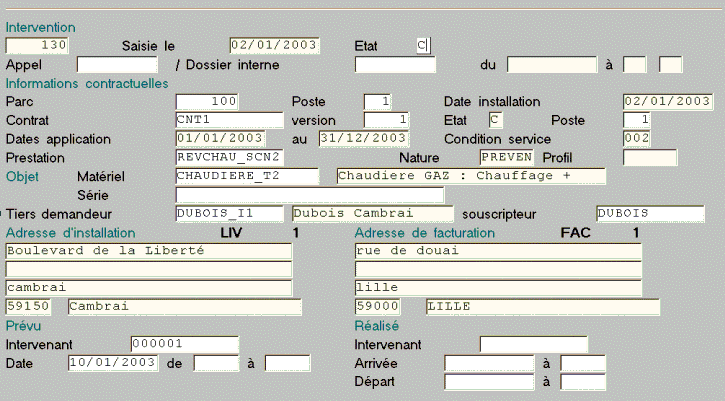Click the Etat field beside Saisie le
Screen dimensions: 725x401
coord(424,45)
